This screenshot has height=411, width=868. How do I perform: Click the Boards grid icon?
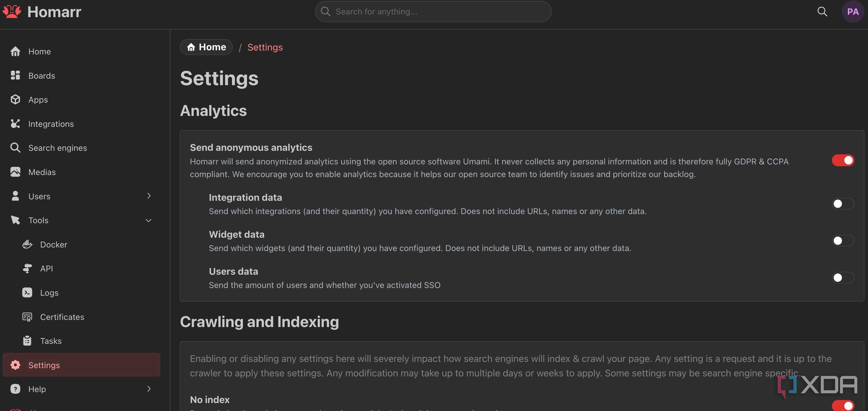(x=15, y=75)
